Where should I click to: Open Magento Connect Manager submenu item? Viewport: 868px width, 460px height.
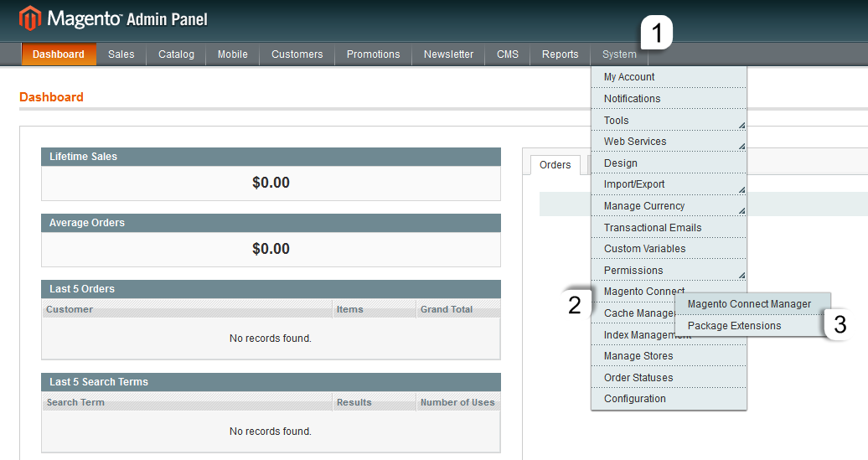pyautogui.click(x=753, y=304)
